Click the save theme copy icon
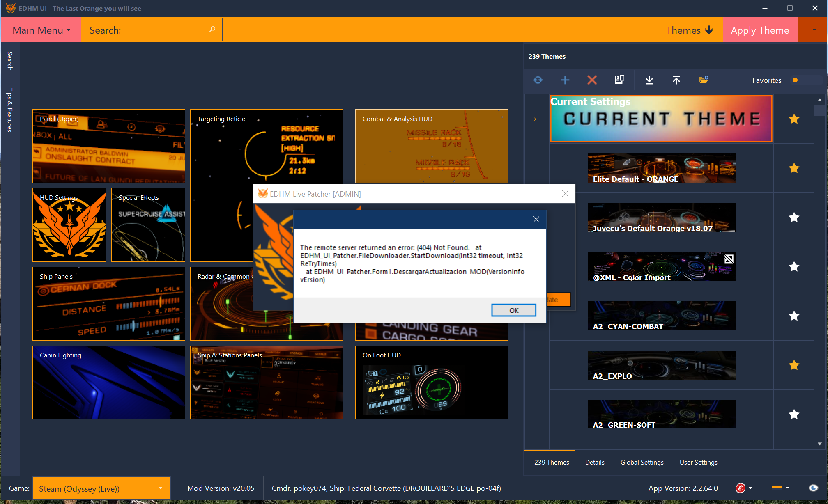 click(x=619, y=80)
